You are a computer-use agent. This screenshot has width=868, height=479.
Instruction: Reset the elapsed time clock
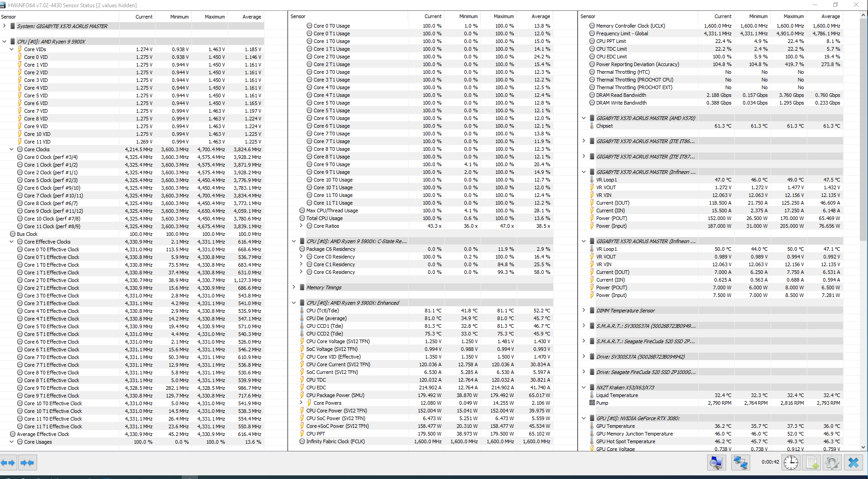(x=791, y=462)
